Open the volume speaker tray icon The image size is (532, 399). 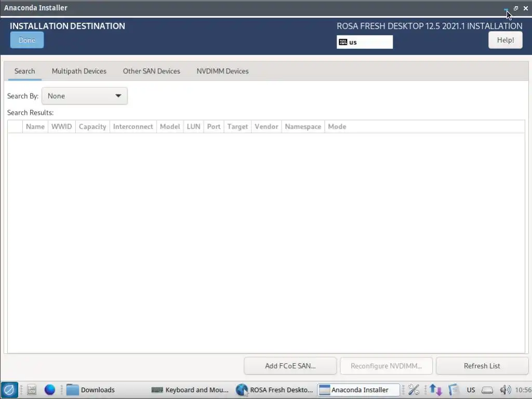[505, 390]
